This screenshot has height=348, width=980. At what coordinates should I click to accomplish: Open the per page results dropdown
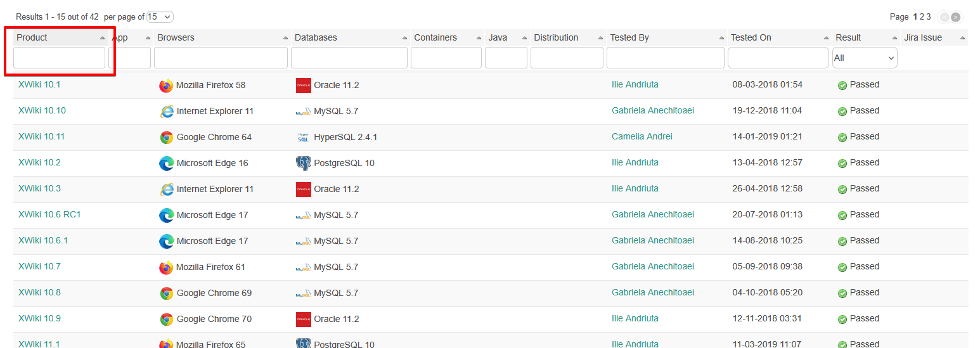[160, 17]
